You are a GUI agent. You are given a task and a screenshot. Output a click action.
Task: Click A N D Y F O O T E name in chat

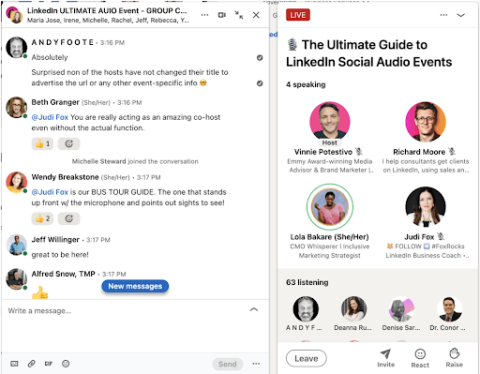tap(62, 42)
